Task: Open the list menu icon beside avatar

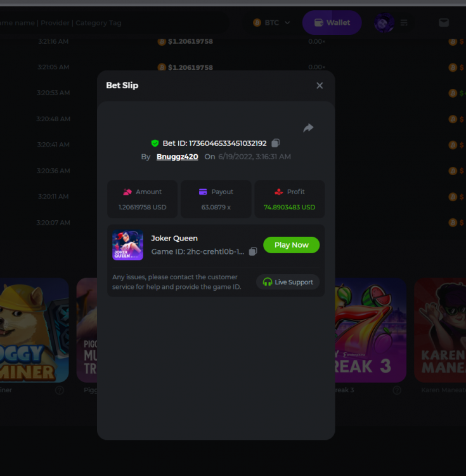Action: pos(403,23)
